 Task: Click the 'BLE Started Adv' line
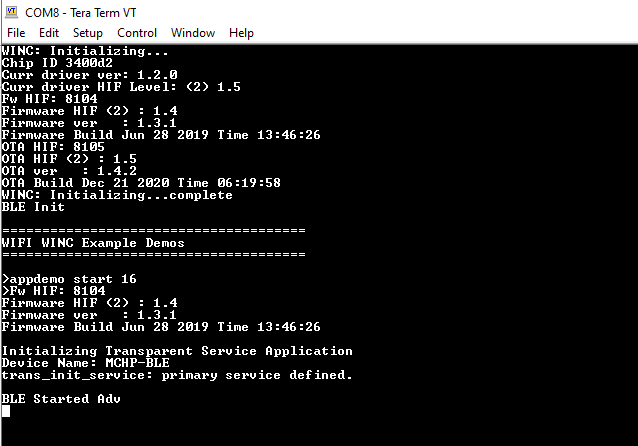61,399
